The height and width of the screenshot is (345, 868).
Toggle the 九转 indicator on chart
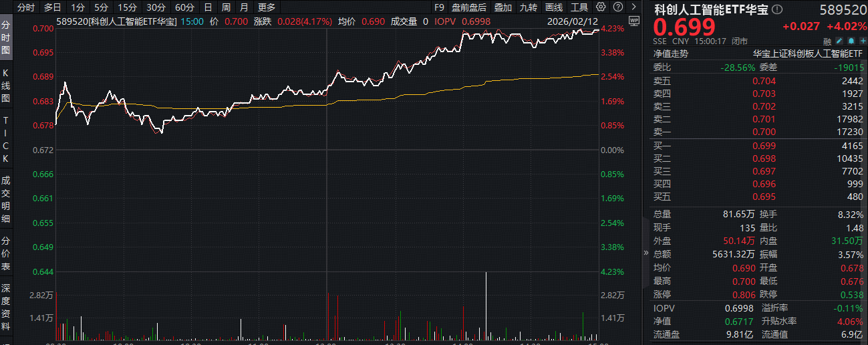(528, 7)
